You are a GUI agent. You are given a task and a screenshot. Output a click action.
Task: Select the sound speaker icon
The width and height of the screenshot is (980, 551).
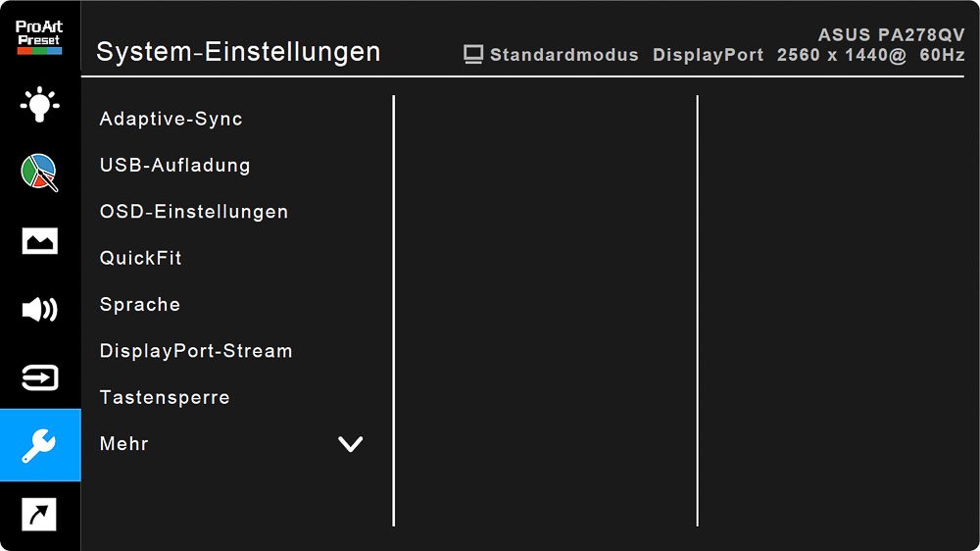[x=39, y=310]
